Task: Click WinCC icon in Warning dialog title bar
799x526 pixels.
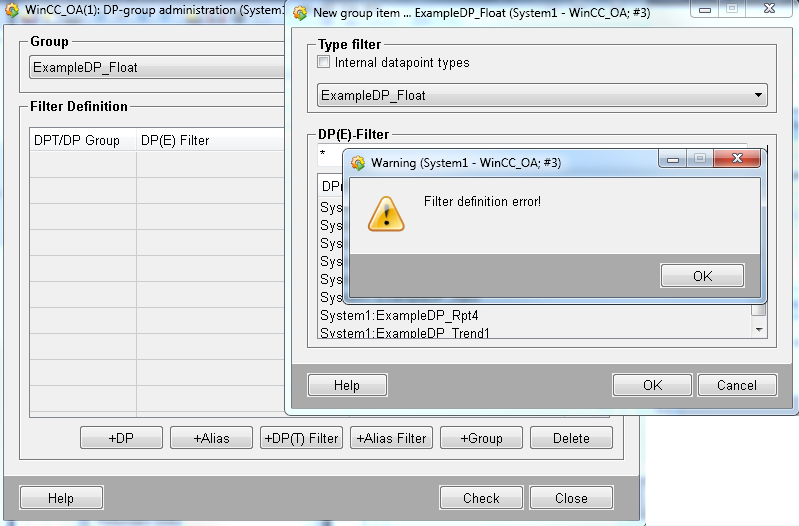Action: point(358,162)
